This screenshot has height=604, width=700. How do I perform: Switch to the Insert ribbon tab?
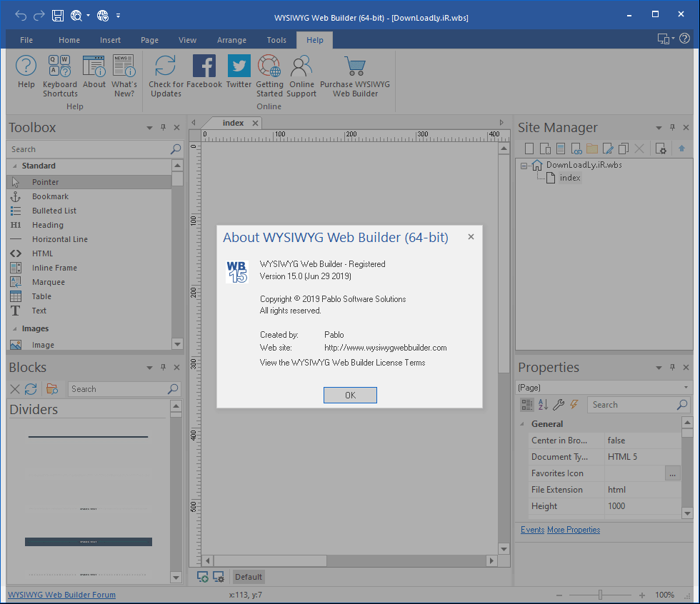click(x=110, y=40)
